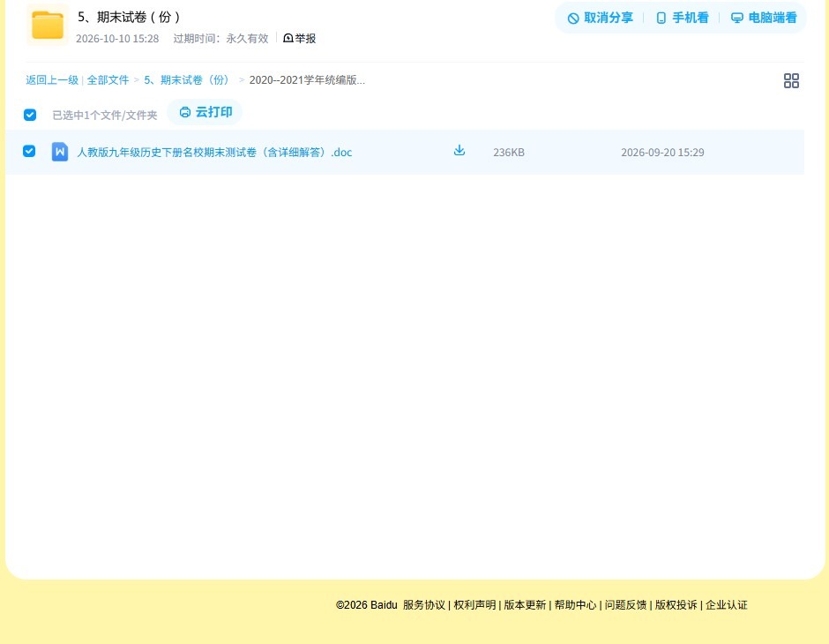This screenshot has width=829, height=644.
Task: Click the download icon for the .doc file
Action: tap(459, 151)
